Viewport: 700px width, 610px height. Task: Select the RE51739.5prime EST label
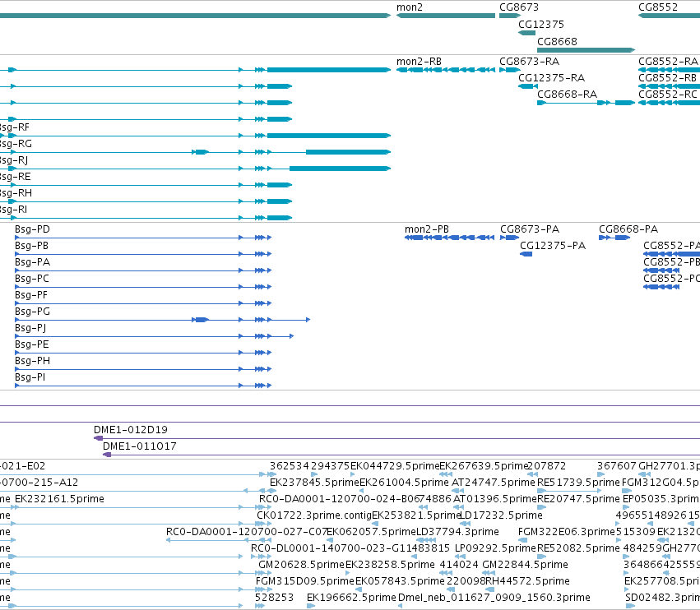click(x=578, y=483)
